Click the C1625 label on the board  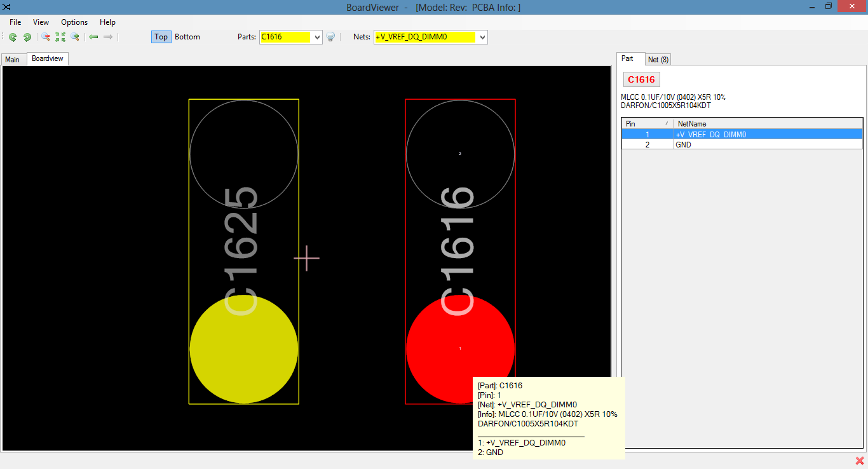coord(243,251)
